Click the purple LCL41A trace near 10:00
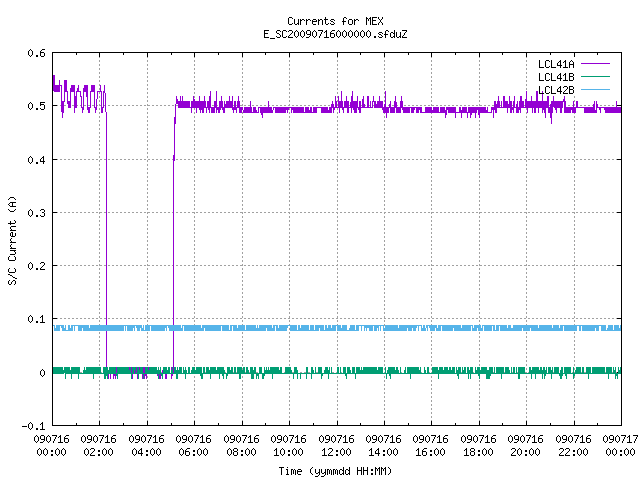This screenshot has height=480, width=640. point(289,110)
